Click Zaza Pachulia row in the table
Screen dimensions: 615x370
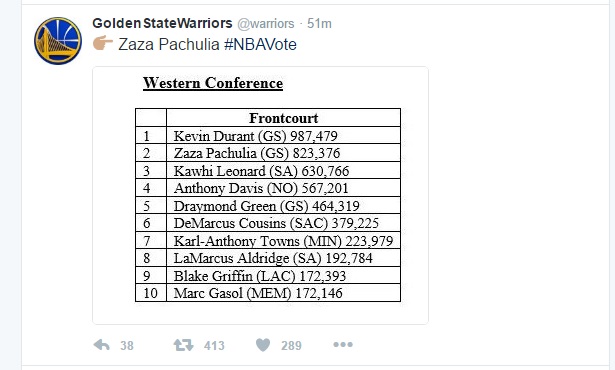point(268,153)
